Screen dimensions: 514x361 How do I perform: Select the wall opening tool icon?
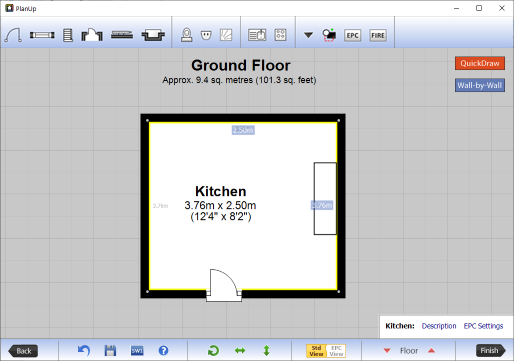(92, 35)
